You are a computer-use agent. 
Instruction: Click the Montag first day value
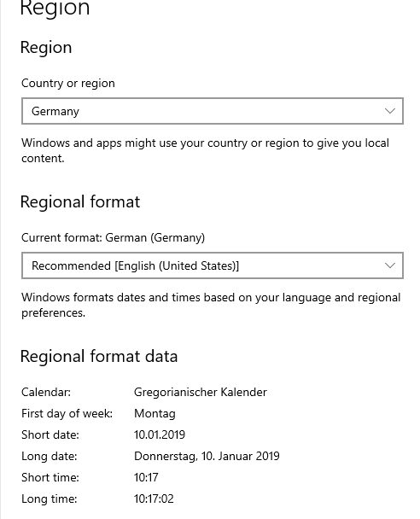coord(155,414)
